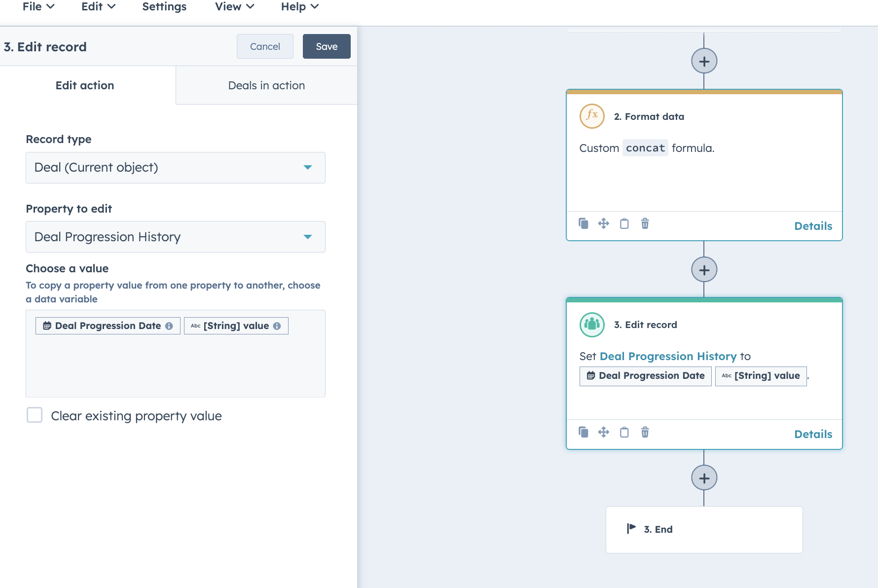Add an action below Edit record step
878x588 pixels.
(x=704, y=478)
